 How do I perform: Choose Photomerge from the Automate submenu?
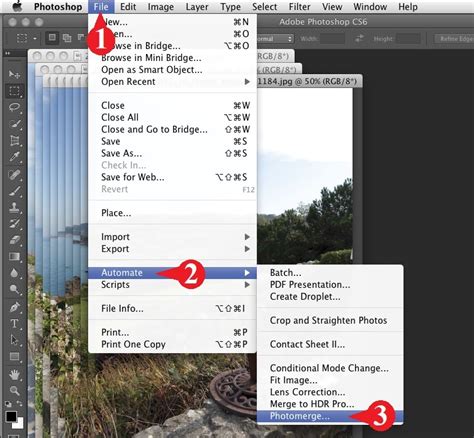[330, 416]
